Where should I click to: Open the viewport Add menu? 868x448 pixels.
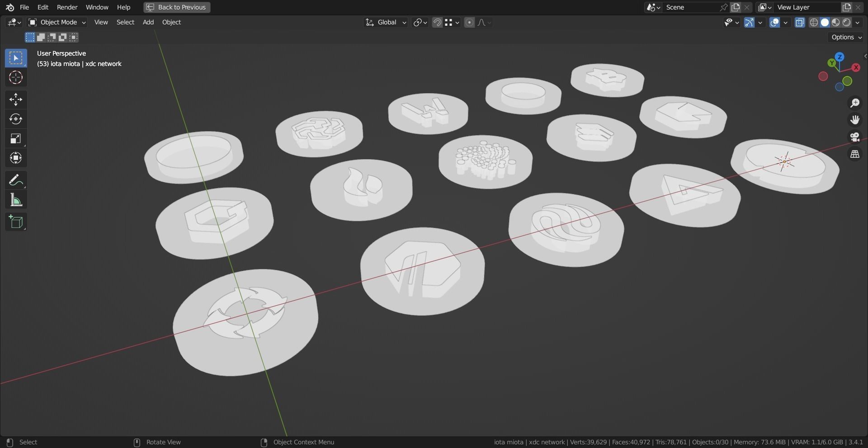point(148,22)
